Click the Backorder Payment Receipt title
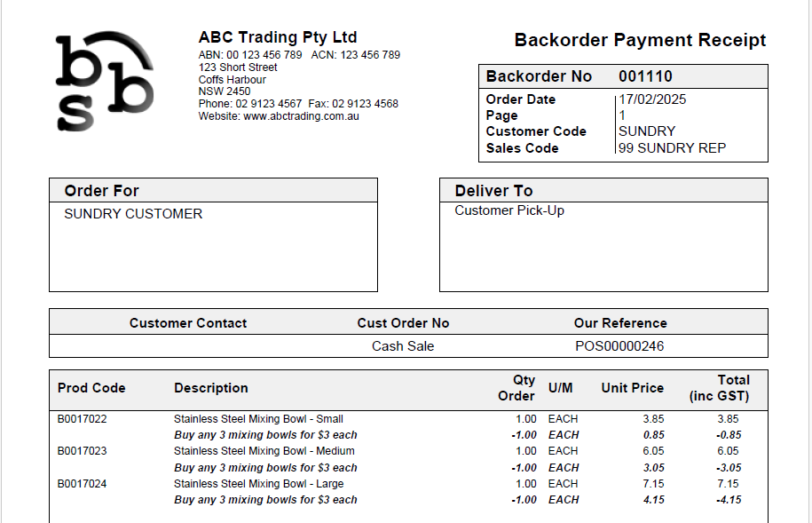 click(639, 40)
